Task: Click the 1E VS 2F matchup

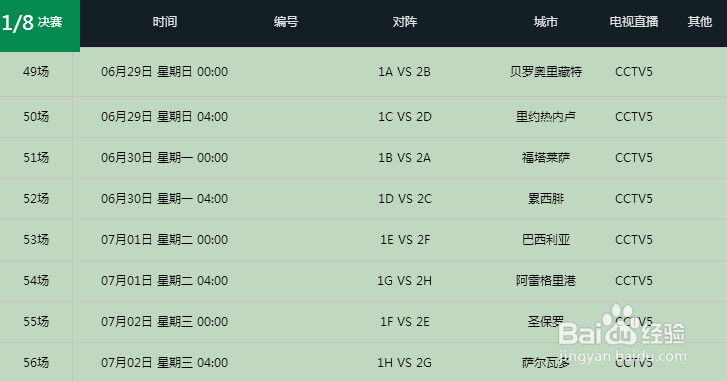Action: click(405, 240)
